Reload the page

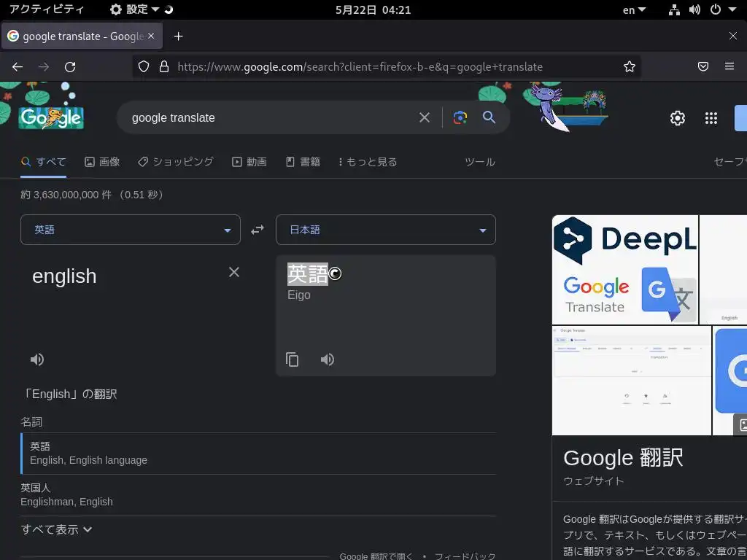click(70, 66)
